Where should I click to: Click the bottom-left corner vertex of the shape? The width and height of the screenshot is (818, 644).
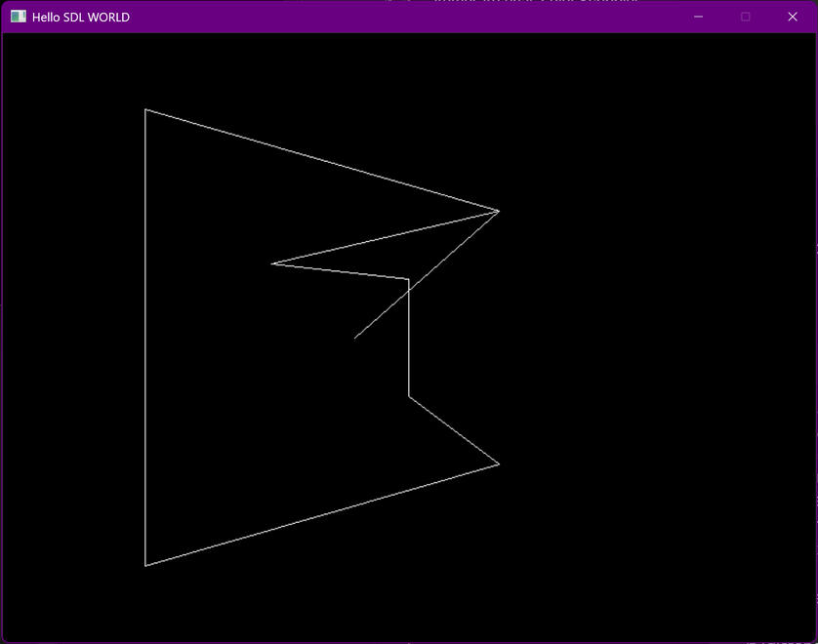pos(146,565)
